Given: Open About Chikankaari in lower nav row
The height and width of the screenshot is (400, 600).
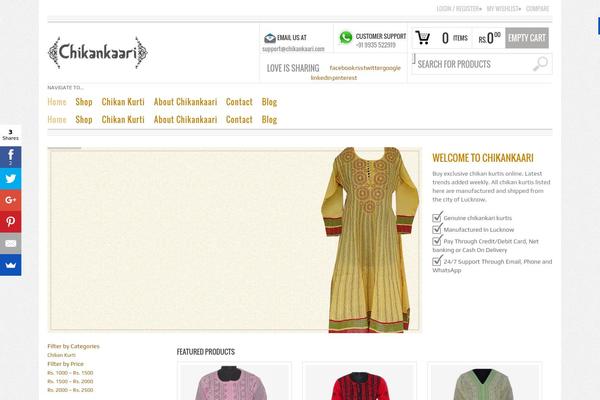Looking at the screenshot, I should coord(185,119).
